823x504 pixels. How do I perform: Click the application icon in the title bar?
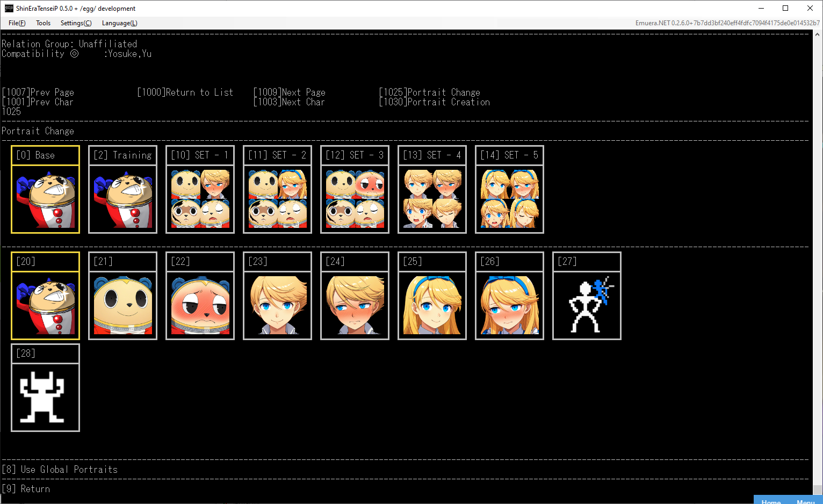pyautogui.click(x=9, y=8)
